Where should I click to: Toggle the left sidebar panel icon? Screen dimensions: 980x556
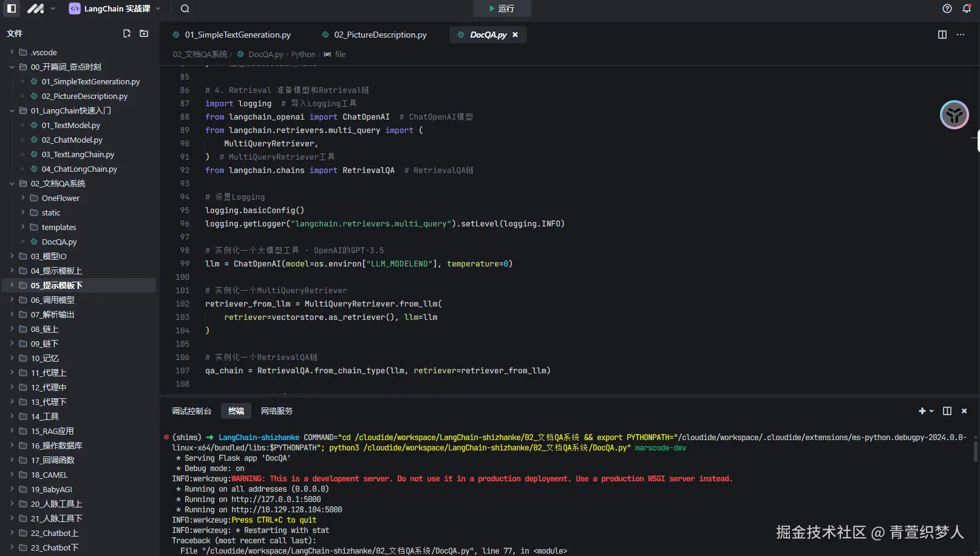point(12,8)
